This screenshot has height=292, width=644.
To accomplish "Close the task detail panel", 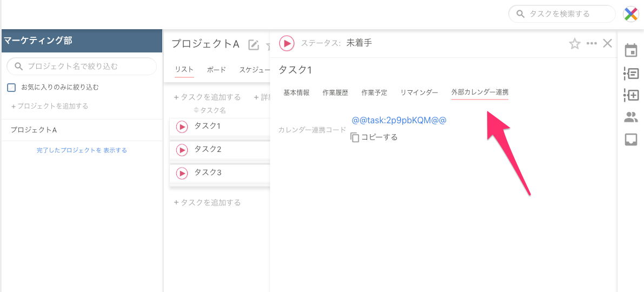I will tap(607, 43).
